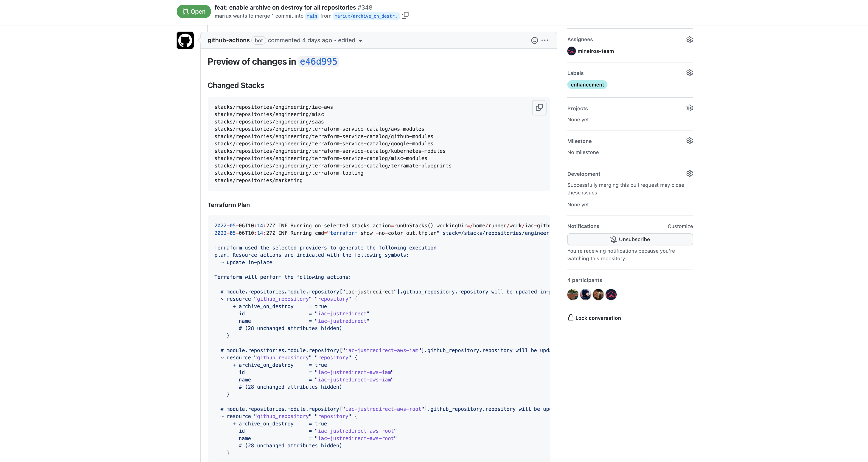Open Development settings gear
The image size is (868, 462).
[x=689, y=174]
